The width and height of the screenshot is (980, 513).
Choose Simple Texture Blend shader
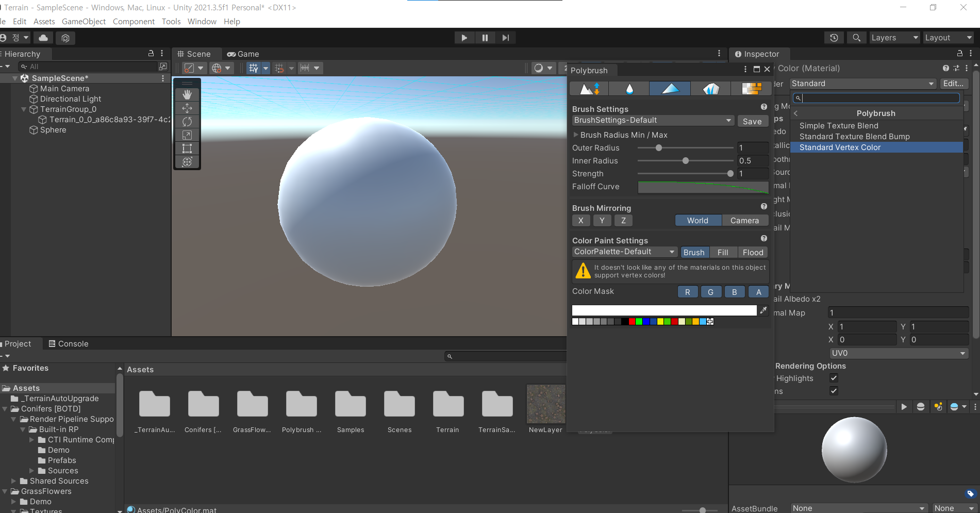tap(876, 126)
